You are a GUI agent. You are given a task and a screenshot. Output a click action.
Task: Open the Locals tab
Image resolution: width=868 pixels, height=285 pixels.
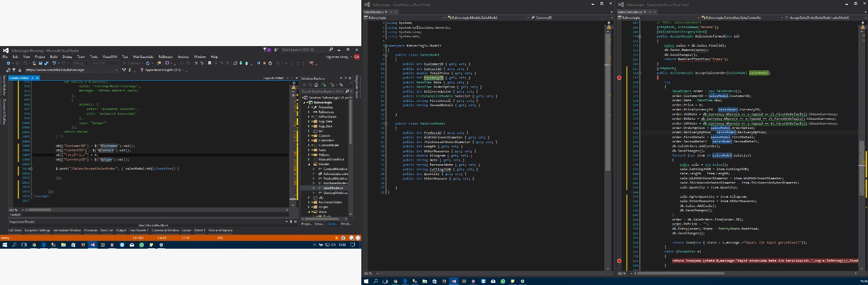click(x=186, y=230)
